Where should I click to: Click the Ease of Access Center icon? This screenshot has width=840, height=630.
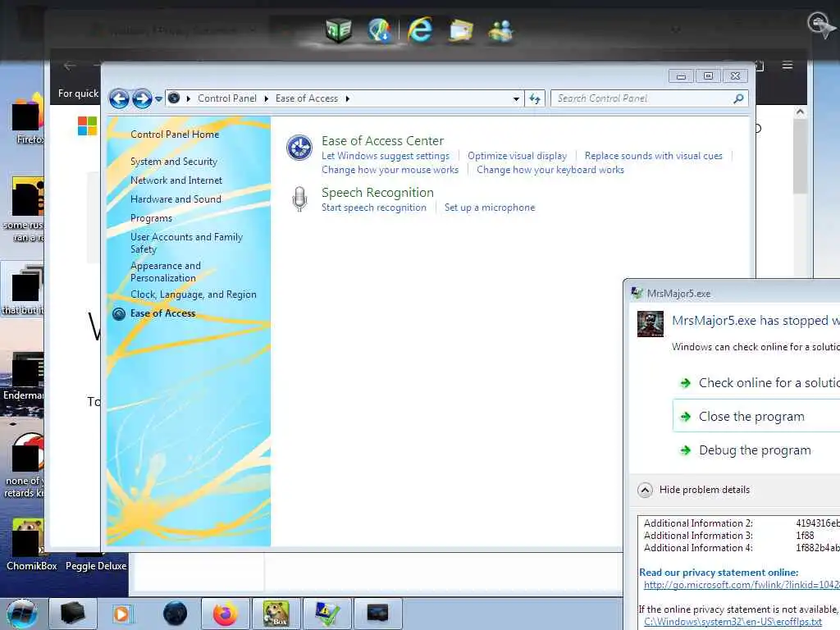tap(299, 148)
